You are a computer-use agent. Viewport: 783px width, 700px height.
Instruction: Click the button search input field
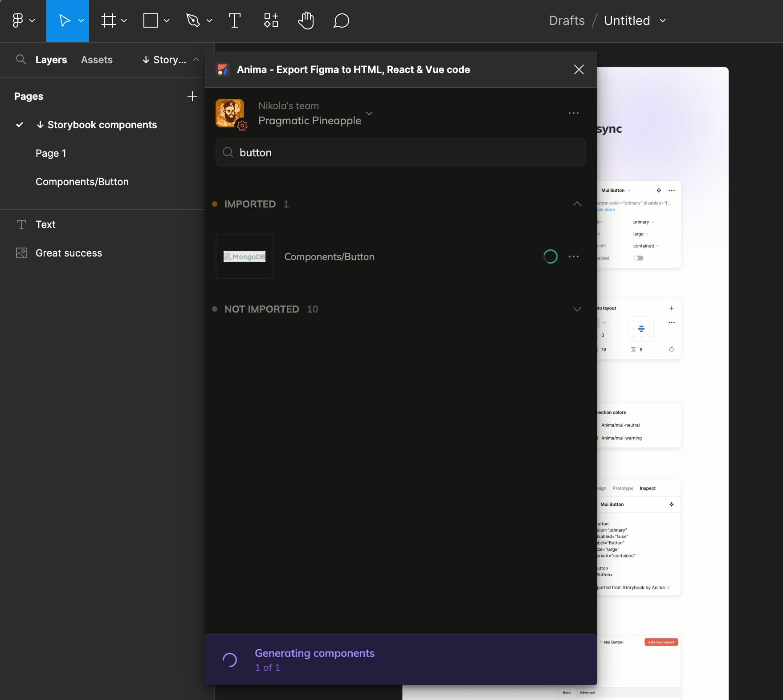[401, 153]
